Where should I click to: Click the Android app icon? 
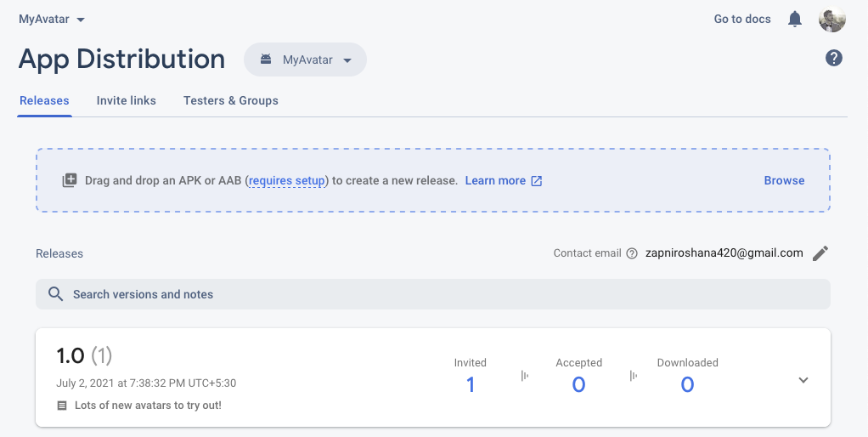(266, 60)
